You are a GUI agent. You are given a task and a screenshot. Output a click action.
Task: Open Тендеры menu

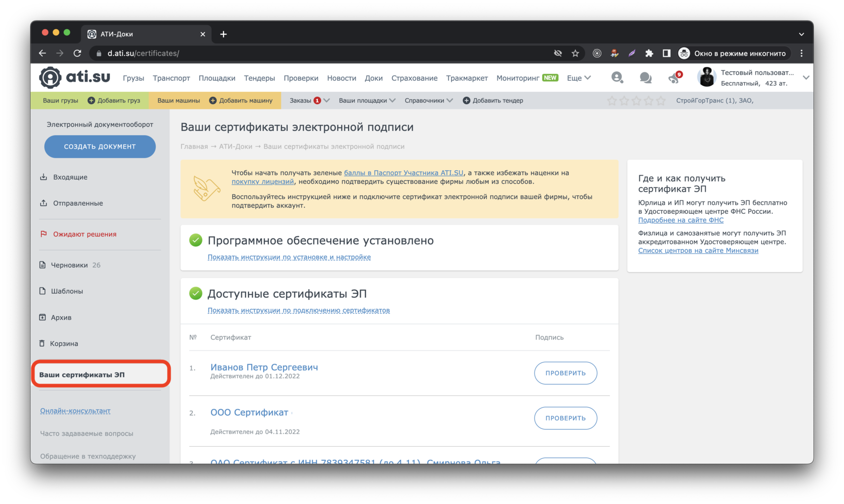click(260, 78)
